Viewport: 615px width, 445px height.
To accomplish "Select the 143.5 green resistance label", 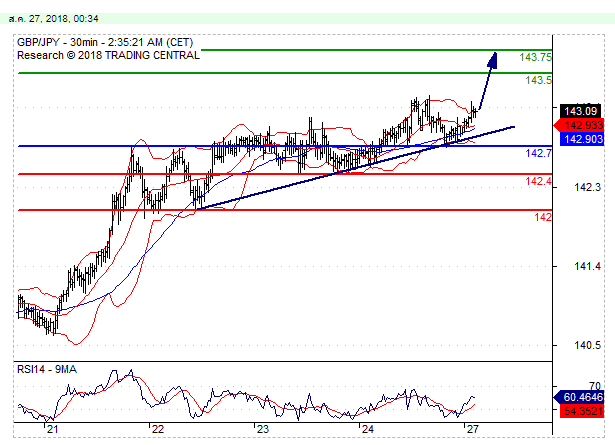I will pos(539,80).
